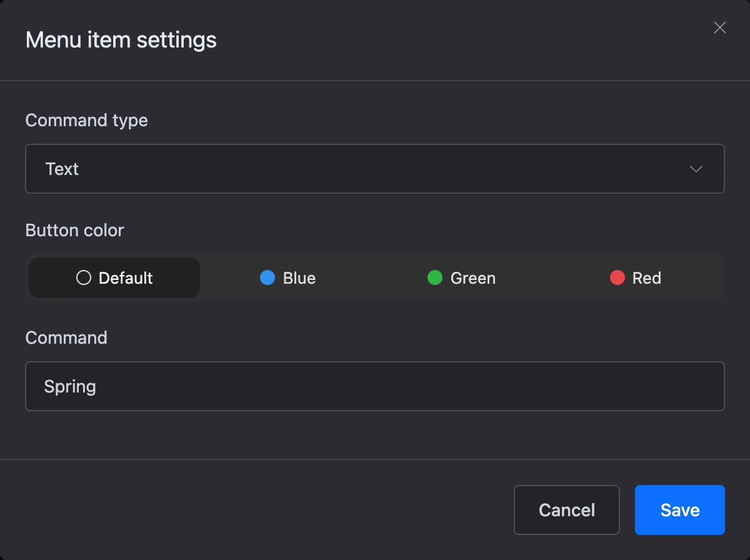This screenshot has height=560, width=750.
Task: Cancel the menu item changes
Action: [567, 510]
